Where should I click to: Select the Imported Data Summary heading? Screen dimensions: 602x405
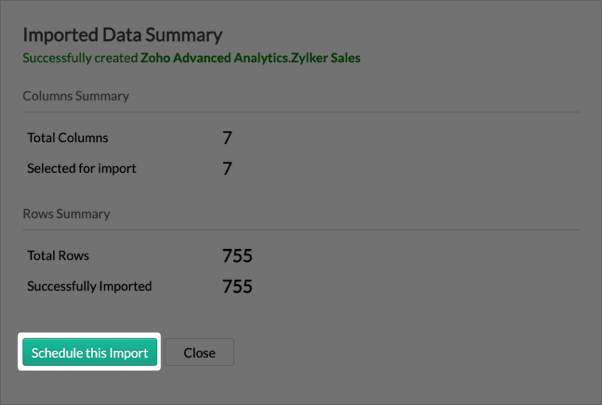point(122,35)
